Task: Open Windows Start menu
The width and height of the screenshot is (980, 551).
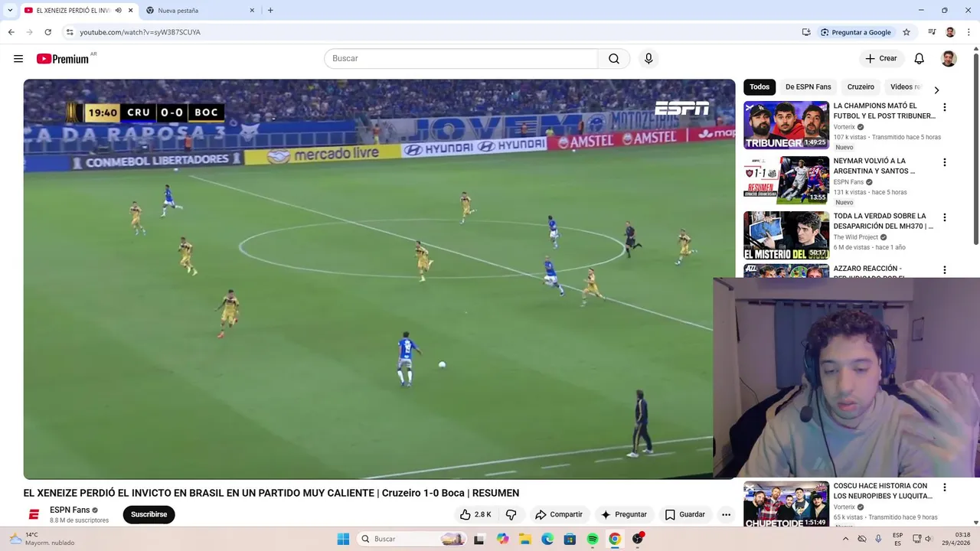Action: [343, 539]
